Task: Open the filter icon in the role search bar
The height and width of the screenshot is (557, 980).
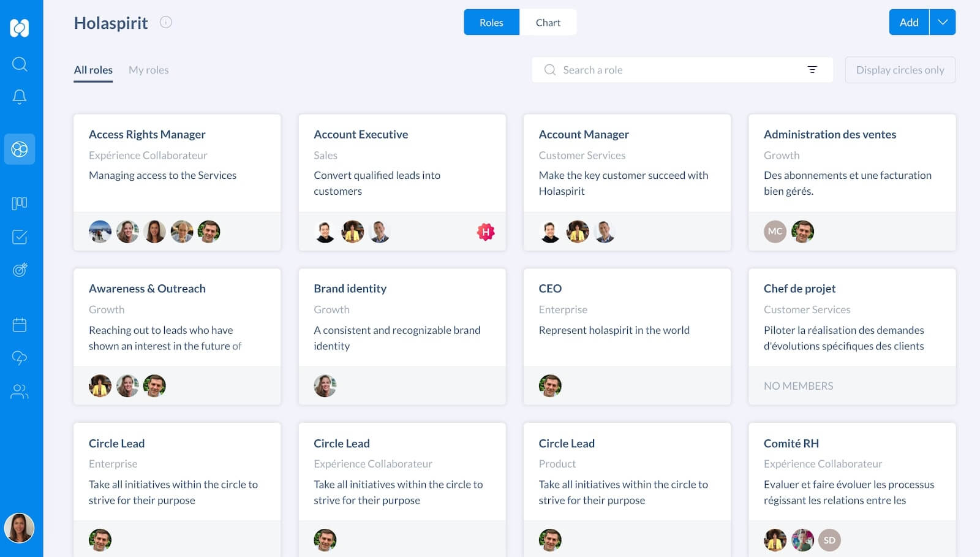Action: coord(812,70)
